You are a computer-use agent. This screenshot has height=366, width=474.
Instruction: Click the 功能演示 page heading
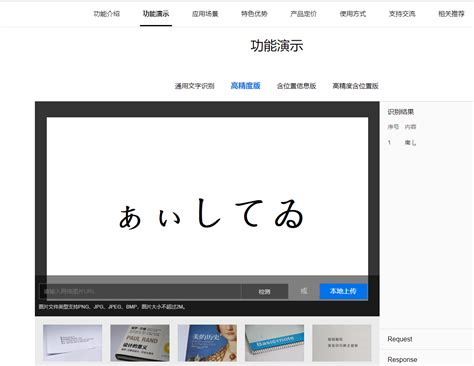(x=277, y=46)
